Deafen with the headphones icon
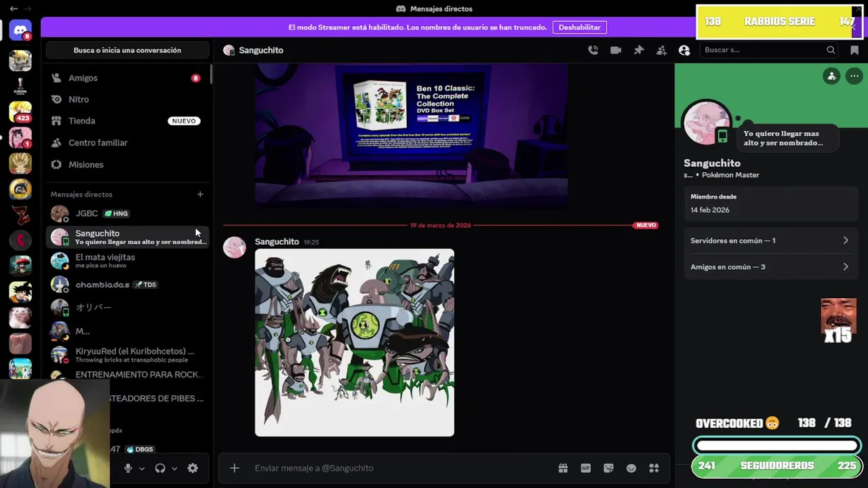 click(160, 468)
